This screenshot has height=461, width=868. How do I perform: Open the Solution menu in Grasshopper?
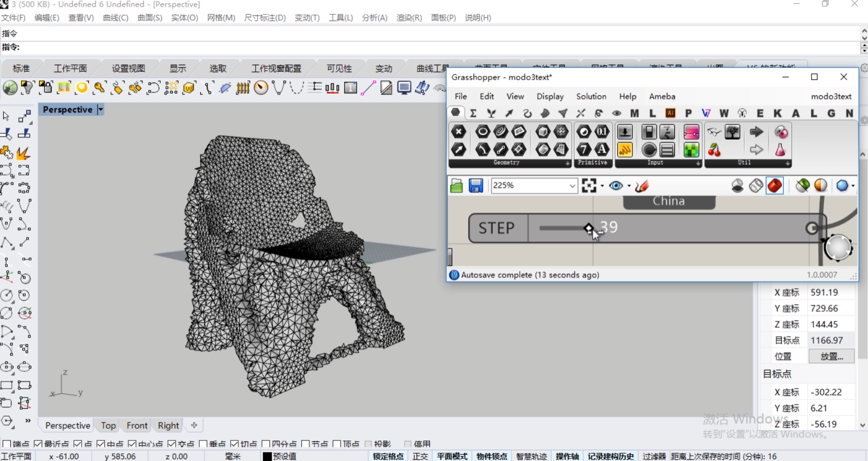pyautogui.click(x=591, y=97)
